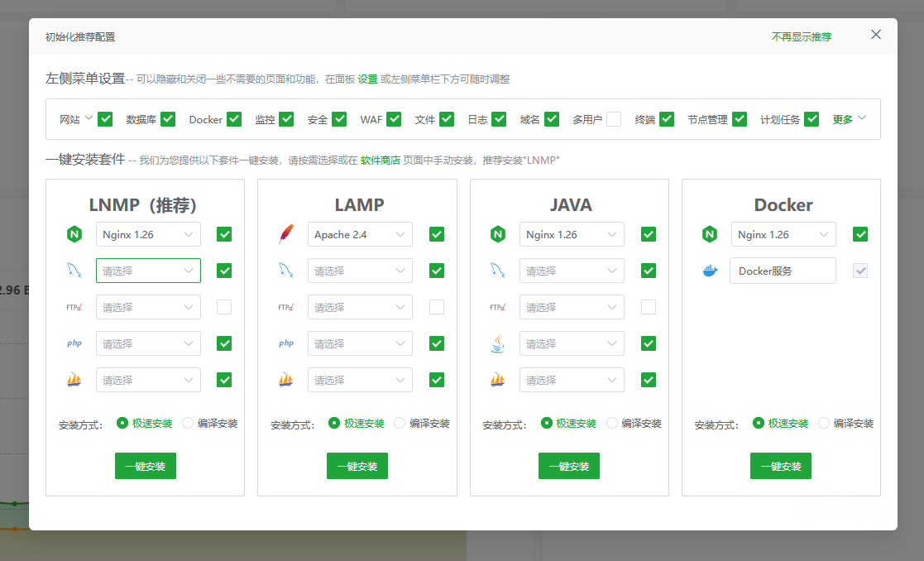Viewport: 924px width, 561px height.
Task: Enable FTP checkbox in JAVA card
Action: (649, 307)
